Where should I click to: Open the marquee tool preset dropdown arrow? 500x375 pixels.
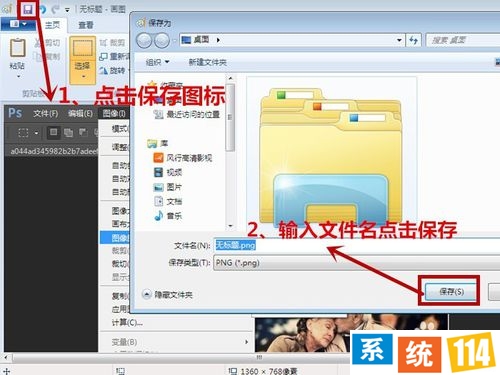tap(36, 133)
